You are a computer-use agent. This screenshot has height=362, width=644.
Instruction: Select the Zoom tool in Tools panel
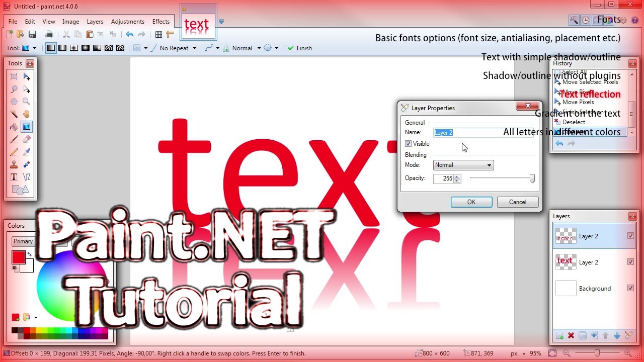27,102
